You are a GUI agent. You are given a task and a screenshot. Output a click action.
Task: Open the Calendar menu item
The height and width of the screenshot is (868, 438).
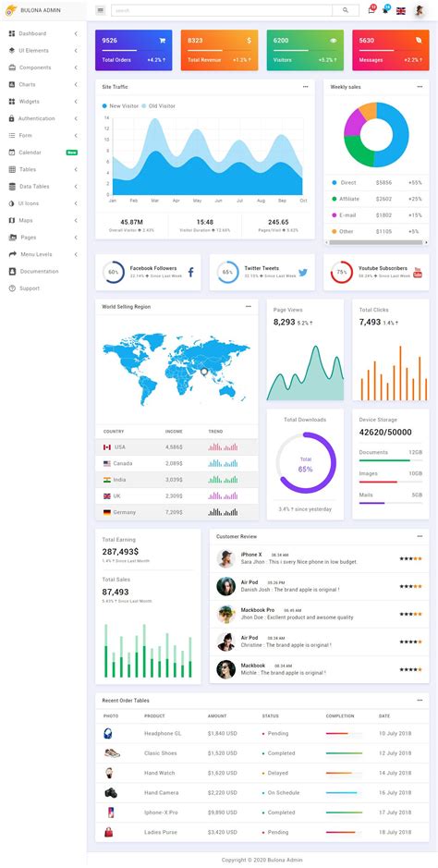click(43, 153)
